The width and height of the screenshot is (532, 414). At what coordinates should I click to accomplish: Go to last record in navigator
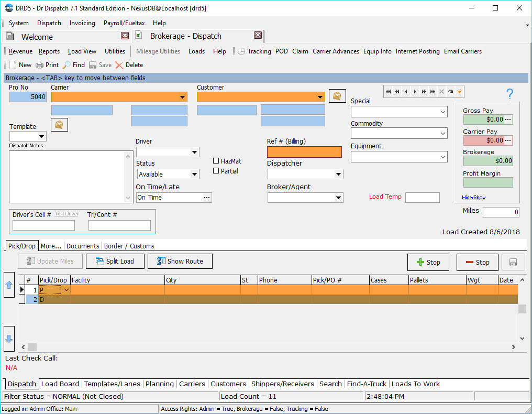click(x=433, y=91)
